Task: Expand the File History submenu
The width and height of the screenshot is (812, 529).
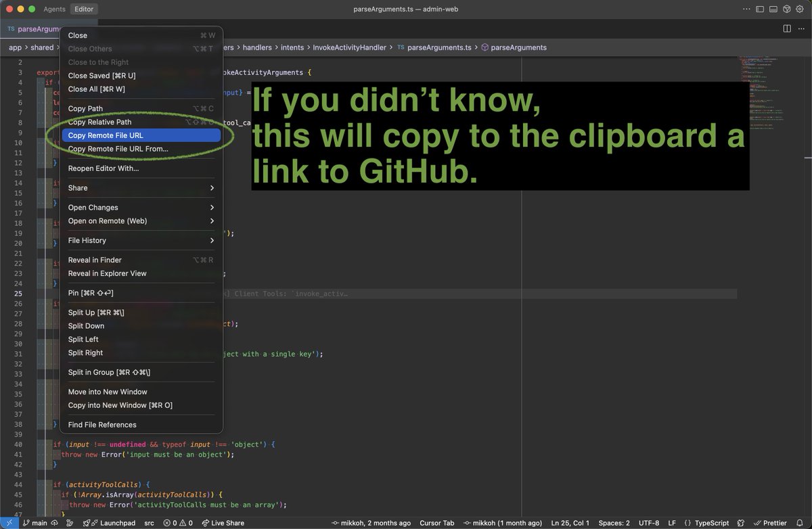Action: pyautogui.click(x=87, y=240)
